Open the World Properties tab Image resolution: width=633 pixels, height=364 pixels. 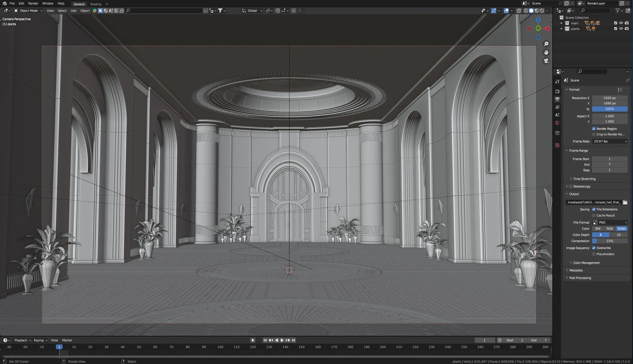tap(557, 123)
